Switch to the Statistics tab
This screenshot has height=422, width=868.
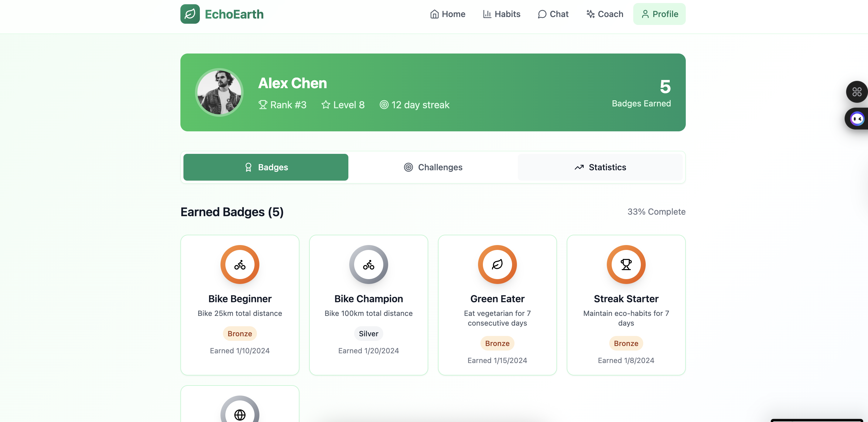[x=600, y=167]
